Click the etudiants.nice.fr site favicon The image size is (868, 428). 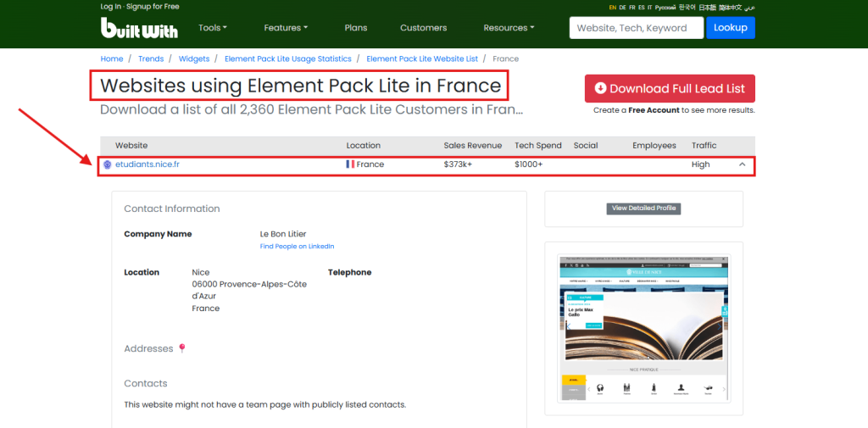point(108,164)
